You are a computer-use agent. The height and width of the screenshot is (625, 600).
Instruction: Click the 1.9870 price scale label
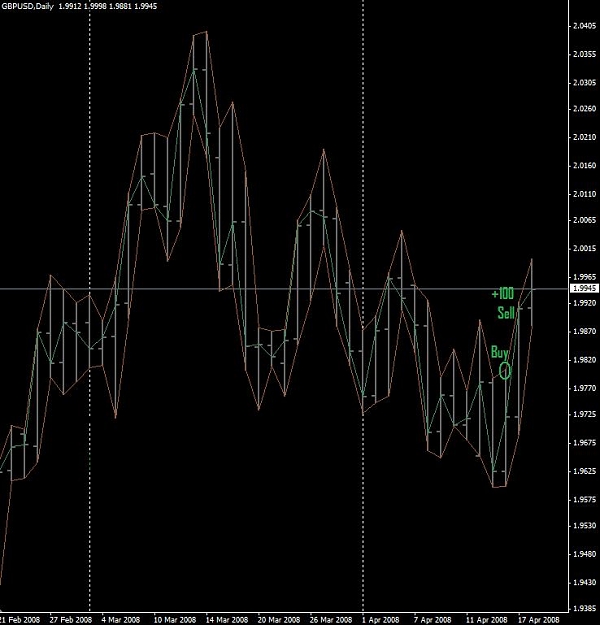[x=584, y=331]
